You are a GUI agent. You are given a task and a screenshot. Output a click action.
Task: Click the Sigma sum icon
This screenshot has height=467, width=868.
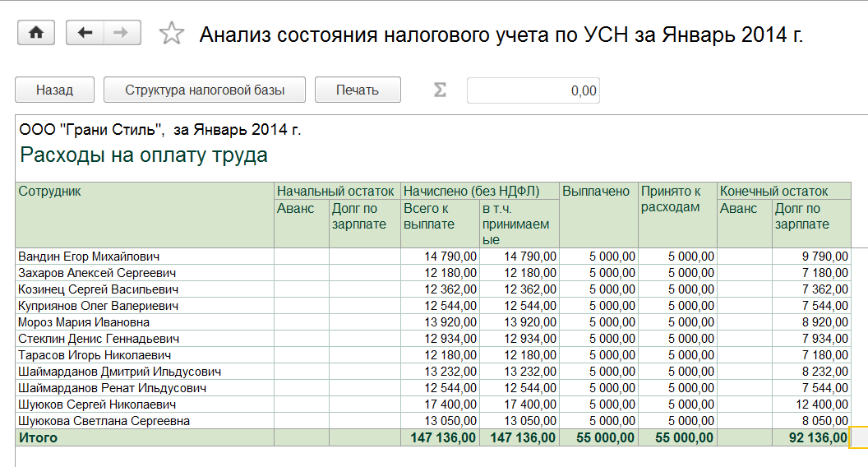tap(440, 90)
